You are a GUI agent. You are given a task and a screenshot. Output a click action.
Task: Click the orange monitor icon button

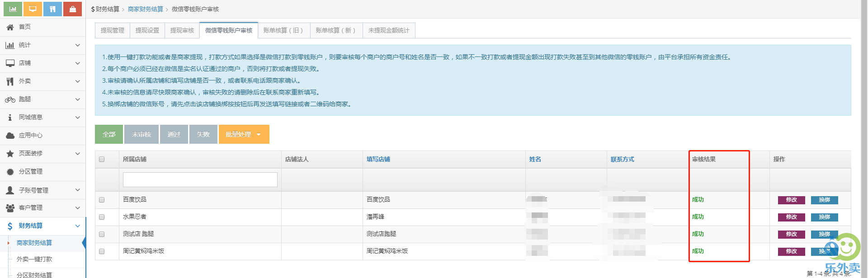[33, 9]
